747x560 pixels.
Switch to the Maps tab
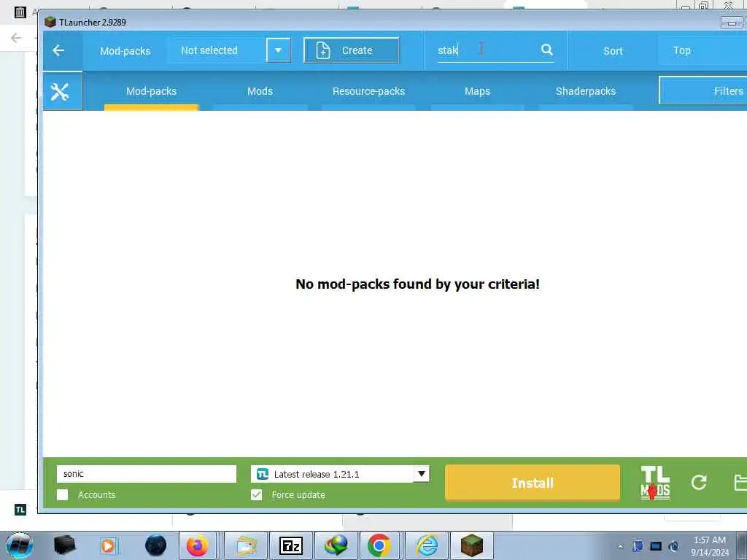[x=477, y=91]
